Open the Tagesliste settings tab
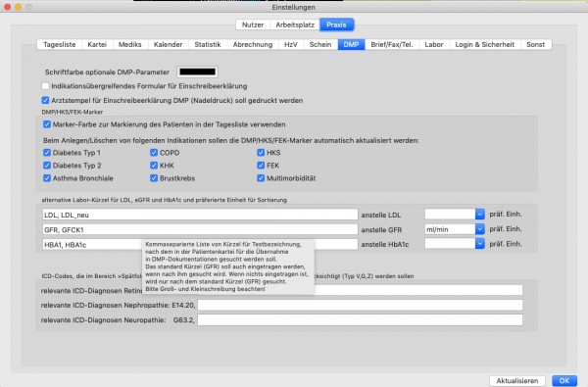Viewport: 588px width, 387px height. point(59,44)
